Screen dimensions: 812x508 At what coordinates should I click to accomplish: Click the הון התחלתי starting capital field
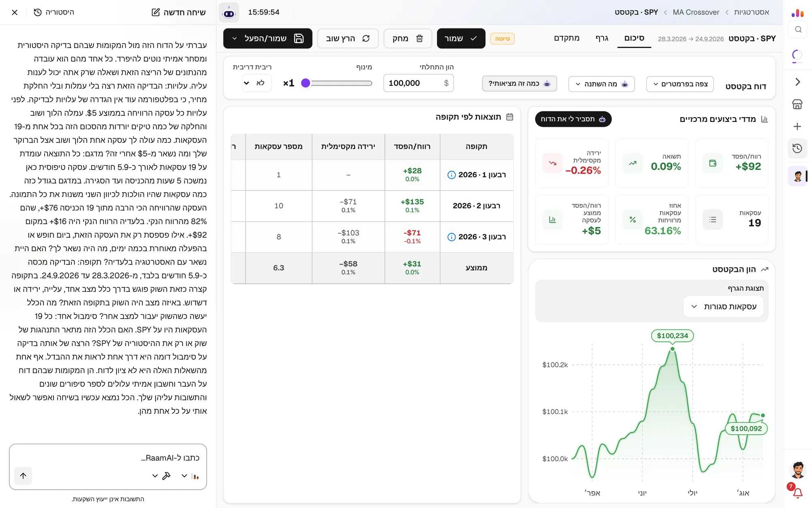[x=418, y=83]
